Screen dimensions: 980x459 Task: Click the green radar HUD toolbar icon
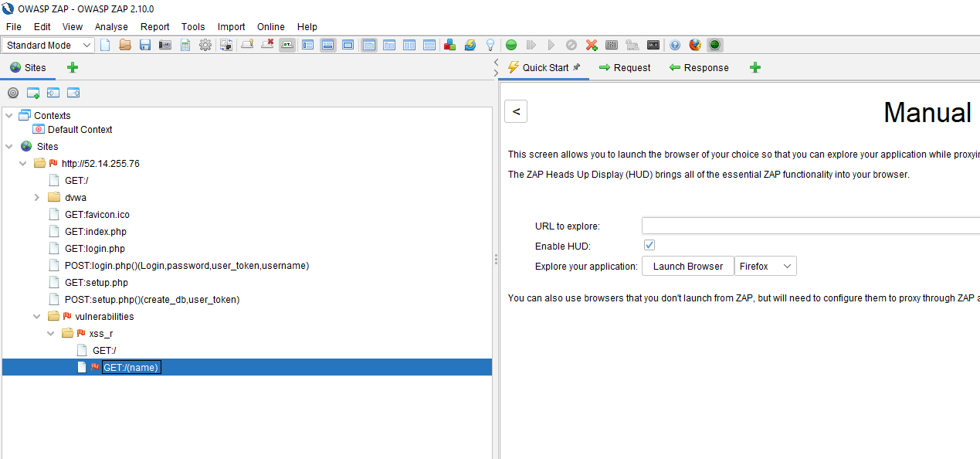tap(715, 45)
